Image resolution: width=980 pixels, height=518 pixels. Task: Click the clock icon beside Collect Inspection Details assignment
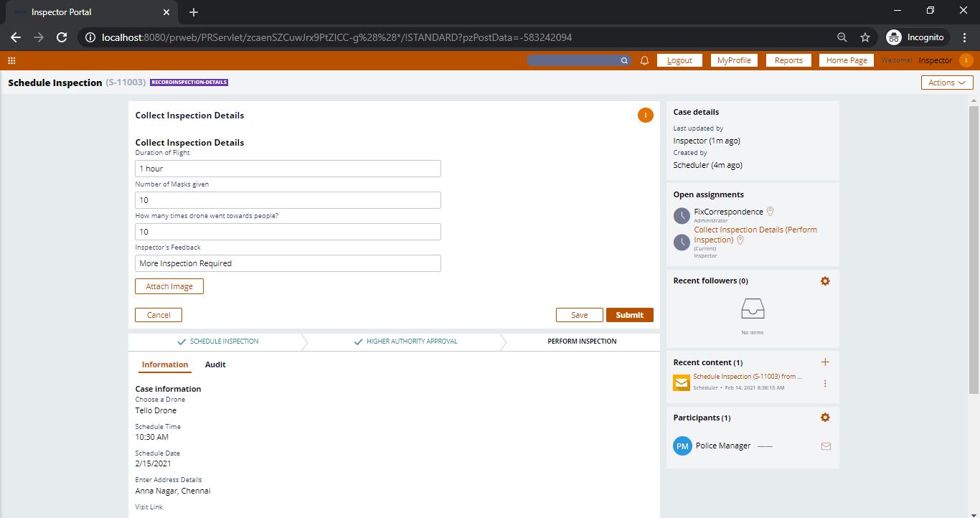[682, 242]
